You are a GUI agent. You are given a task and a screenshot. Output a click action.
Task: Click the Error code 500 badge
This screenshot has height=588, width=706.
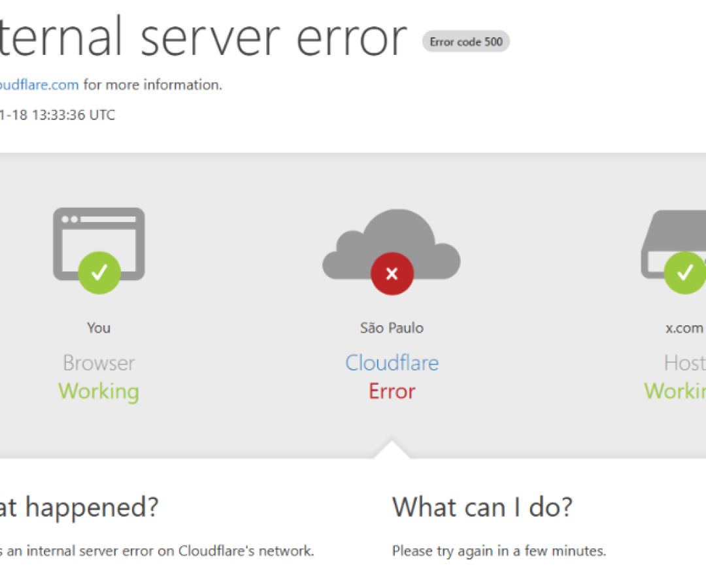[465, 42]
